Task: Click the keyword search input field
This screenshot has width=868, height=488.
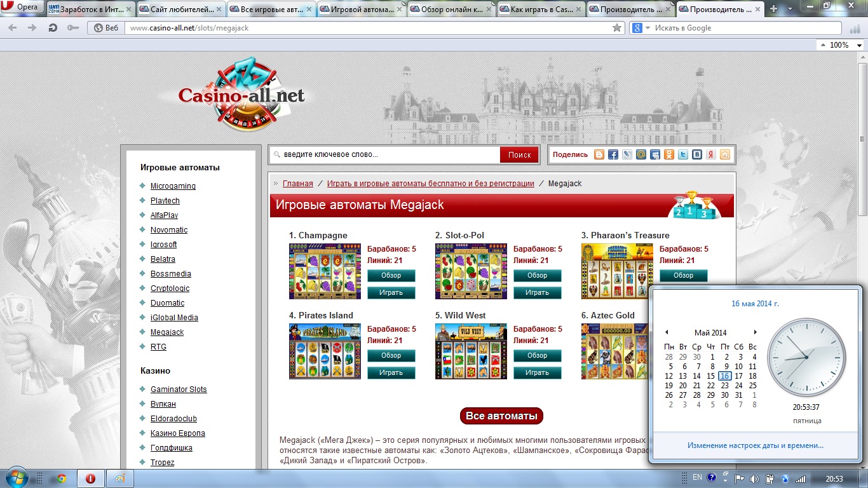Action: coord(384,154)
